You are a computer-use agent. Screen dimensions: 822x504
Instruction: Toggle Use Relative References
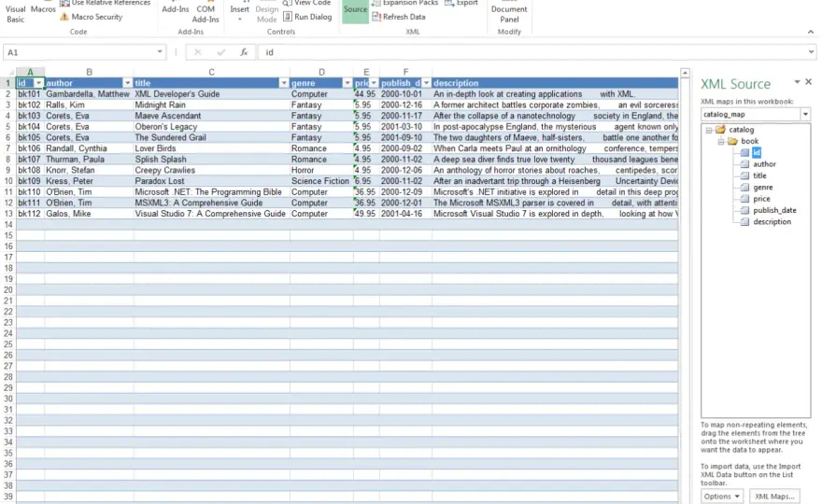[105, 3]
